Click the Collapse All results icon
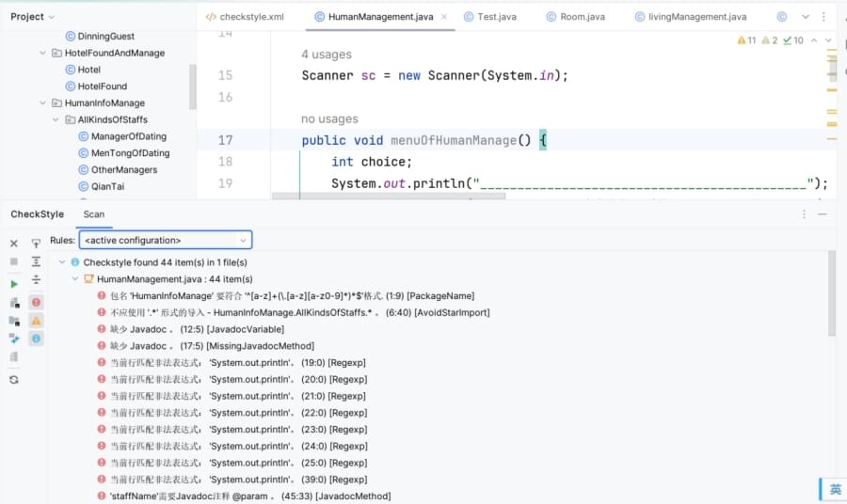This screenshot has width=847, height=504. pyautogui.click(x=36, y=280)
